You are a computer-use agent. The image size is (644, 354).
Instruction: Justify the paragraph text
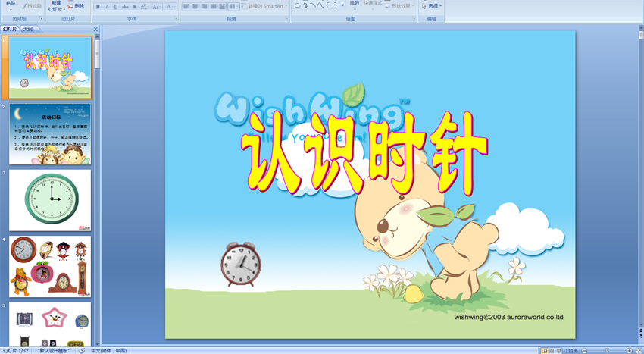[x=213, y=6]
